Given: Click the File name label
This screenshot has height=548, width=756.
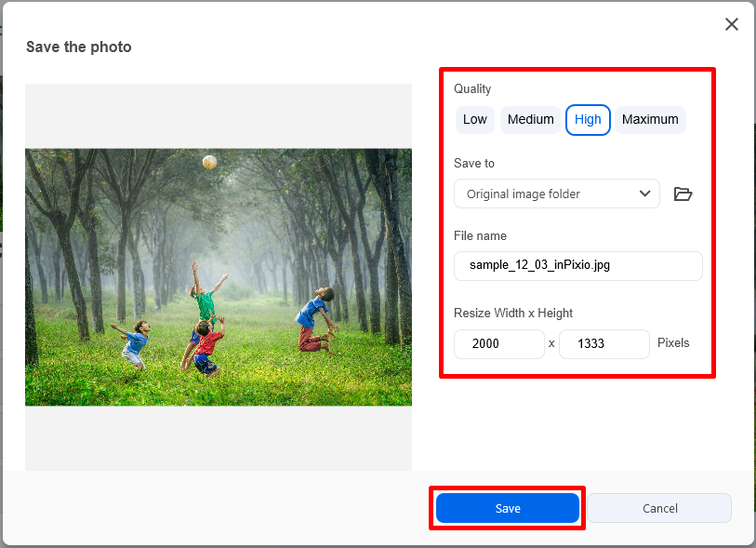Looking at the screenshot, I should click(480, 236).
